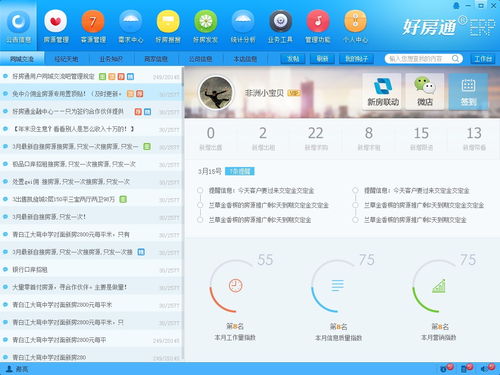Open the yellow monitor icon module
500x375 pixels.
tap(168, 22)
